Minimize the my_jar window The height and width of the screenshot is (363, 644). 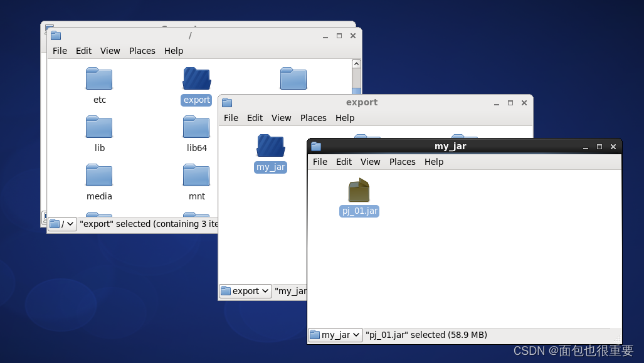tap(586, 147)
